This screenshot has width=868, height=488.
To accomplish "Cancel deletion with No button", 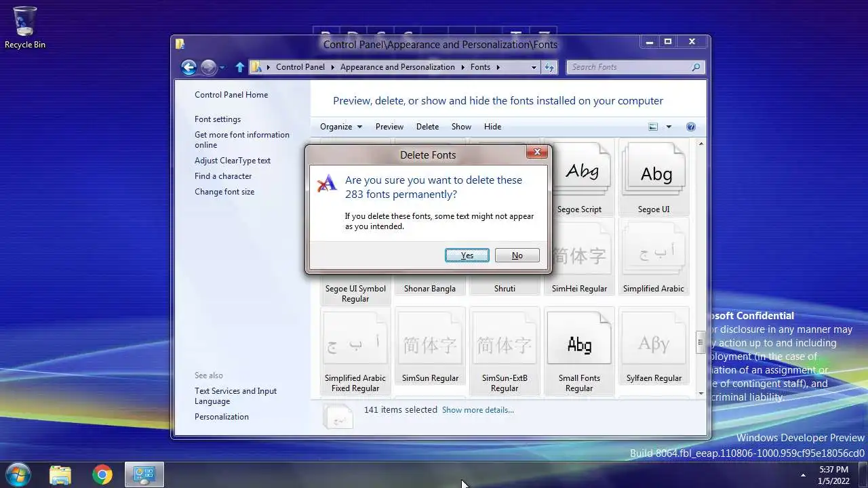I will pyautogui.click(x=517, y=256).
